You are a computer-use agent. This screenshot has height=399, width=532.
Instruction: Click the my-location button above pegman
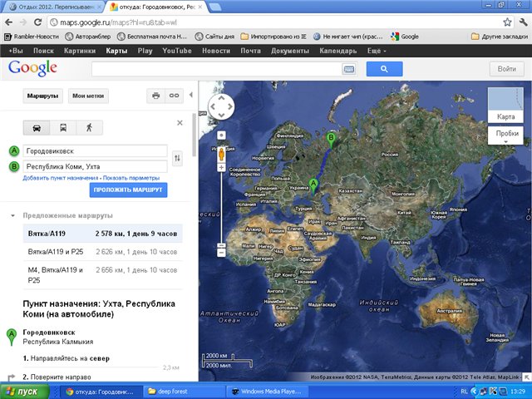[221, 135]
